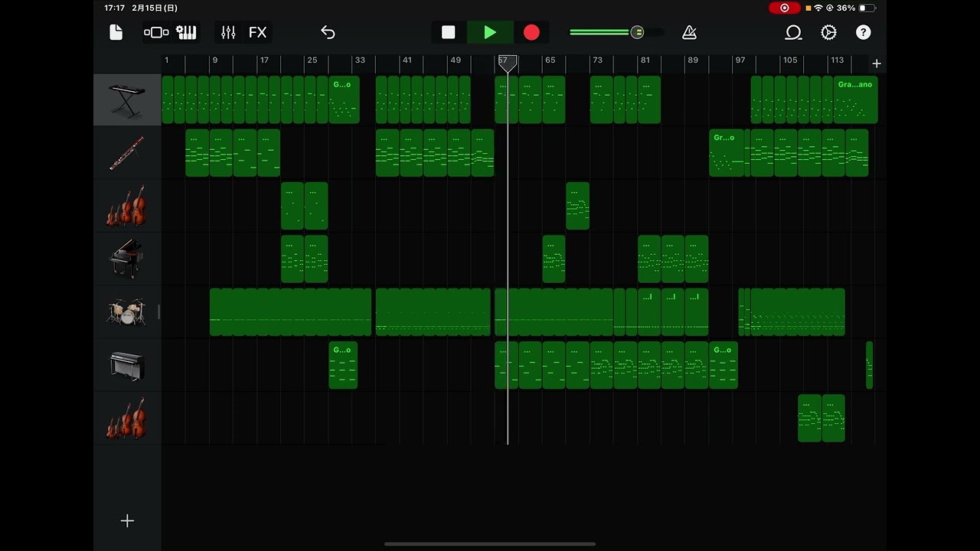Screen dimensions: 980x551
Task: Jump to bar 81 on the ruler
Action: tap(645, 60)
